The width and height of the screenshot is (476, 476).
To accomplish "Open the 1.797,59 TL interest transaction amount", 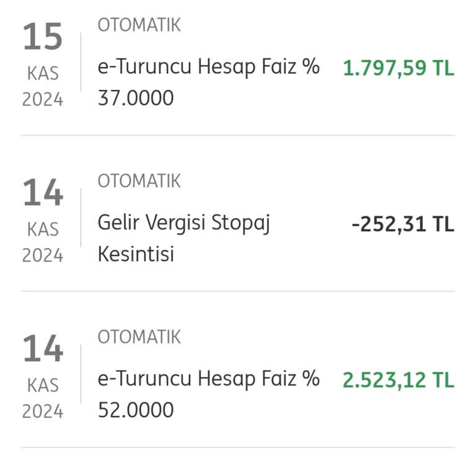I will click(x=399, y=68).
